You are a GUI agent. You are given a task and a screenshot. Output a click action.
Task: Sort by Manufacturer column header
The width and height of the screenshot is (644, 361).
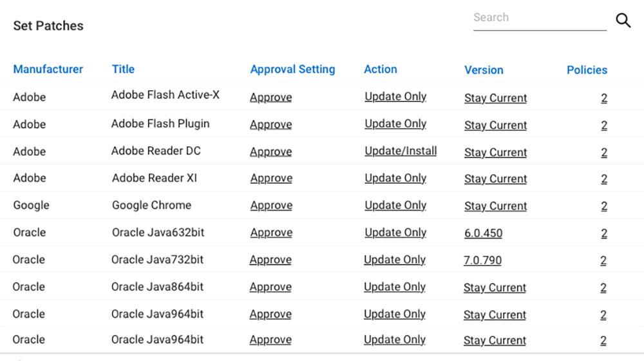pyautogui.click(x=48, y=70)
